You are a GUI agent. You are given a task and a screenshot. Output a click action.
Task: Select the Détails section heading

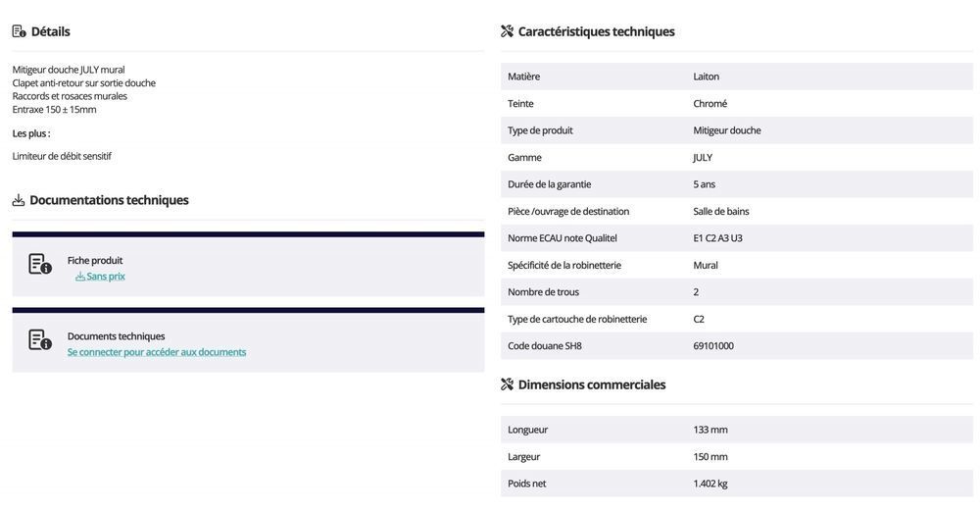(51, 31)
